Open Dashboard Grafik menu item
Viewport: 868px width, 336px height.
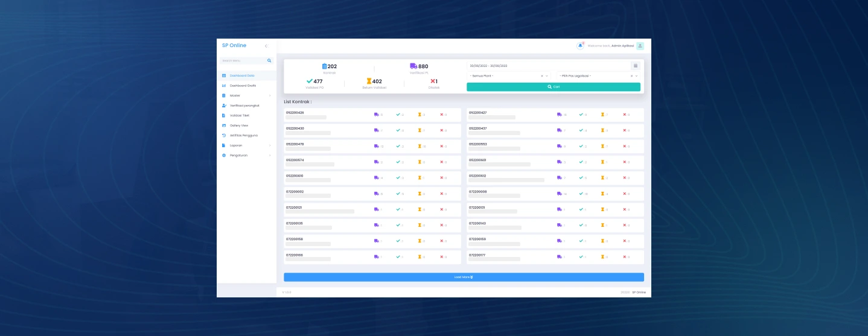tap(246, 86)
